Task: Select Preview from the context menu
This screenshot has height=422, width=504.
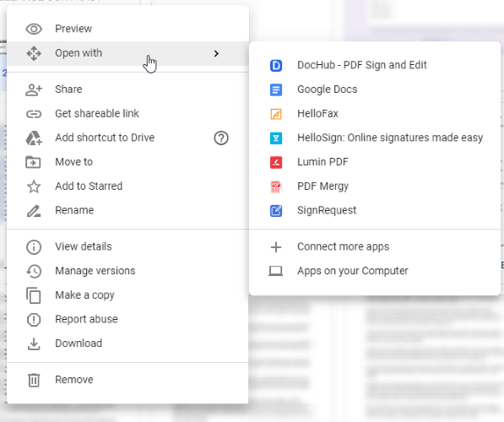Action: (127, 29)
